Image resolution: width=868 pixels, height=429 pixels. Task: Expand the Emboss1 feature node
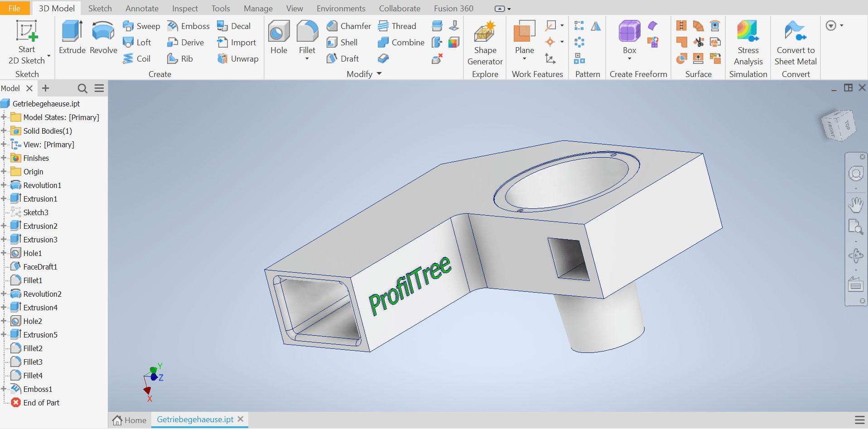tap(4, 389)
